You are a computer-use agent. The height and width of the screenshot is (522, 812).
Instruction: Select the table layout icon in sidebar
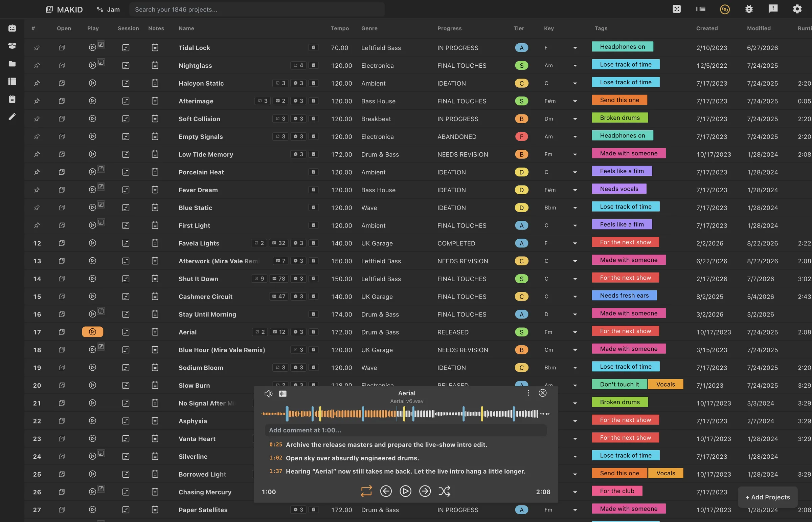[12, 81]
